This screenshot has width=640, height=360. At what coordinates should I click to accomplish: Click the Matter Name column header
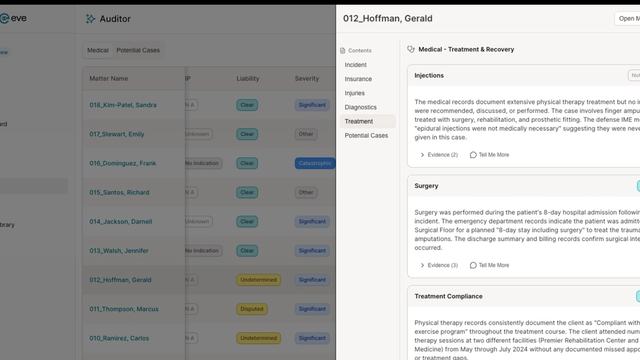click(x=109, y=78)
